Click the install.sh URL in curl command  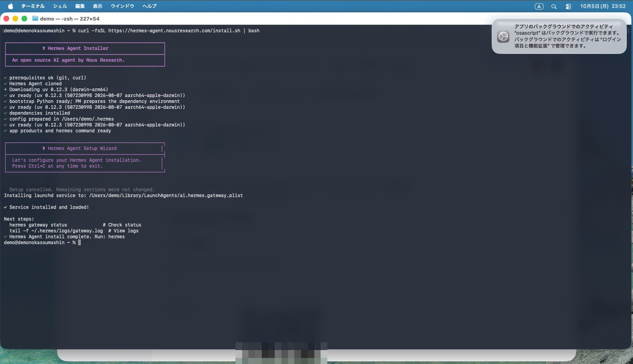174,30
